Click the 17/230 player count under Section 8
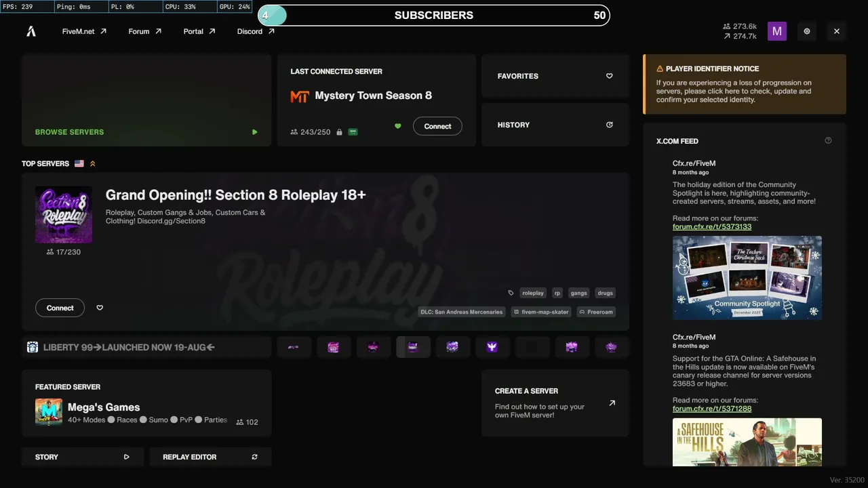868x488 pixels. pyautogui.click(x=64, y=252)
